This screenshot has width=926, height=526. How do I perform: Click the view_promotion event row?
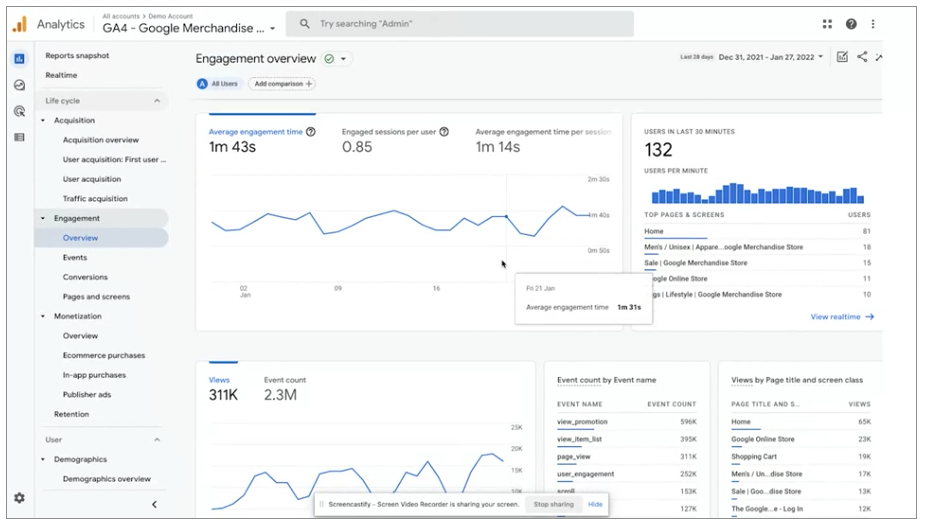[627, 422]
